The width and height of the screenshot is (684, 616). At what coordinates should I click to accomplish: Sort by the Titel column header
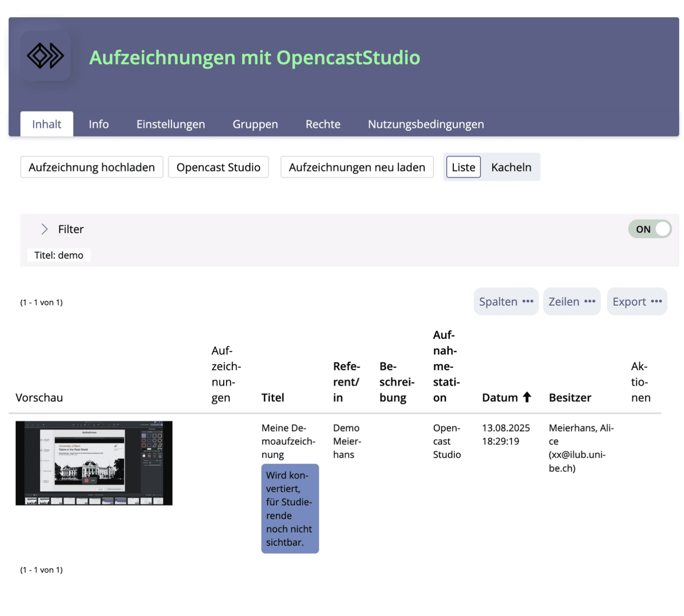tap(273, 397)
